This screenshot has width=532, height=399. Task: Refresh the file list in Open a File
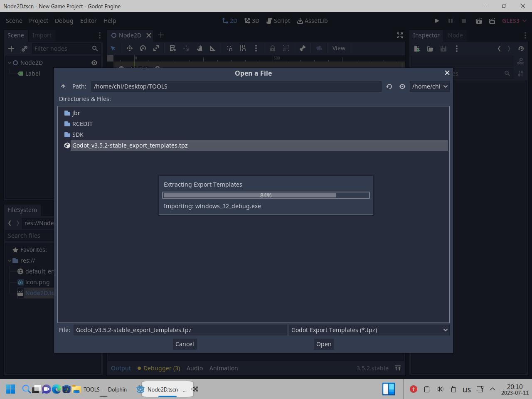click(x=389, y=86)
